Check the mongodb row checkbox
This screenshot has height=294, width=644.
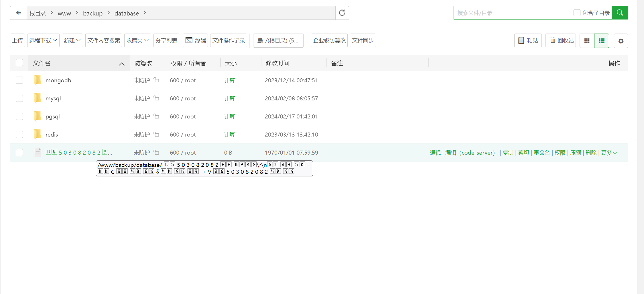(x=19, y=80)
